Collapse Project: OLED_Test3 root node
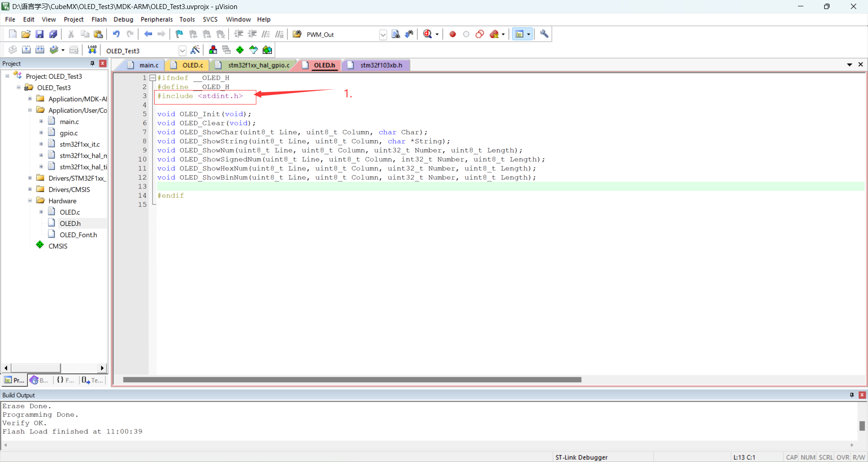 [7, 76]
